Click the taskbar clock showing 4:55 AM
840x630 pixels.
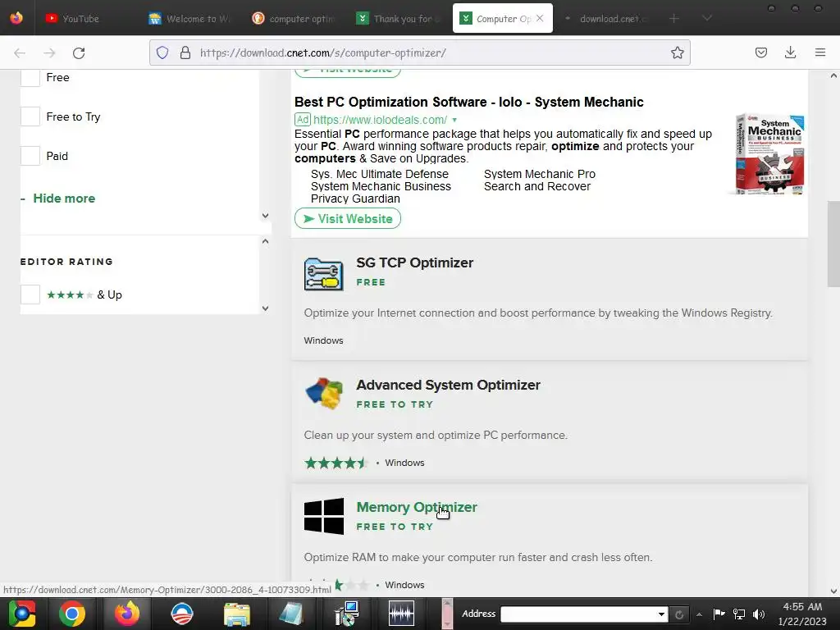[802, 614]
